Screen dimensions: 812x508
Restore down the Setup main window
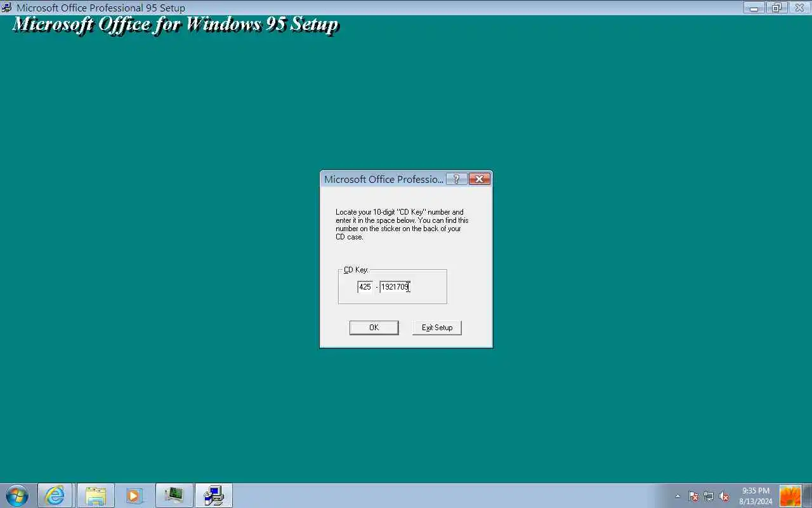pyautogui.click(x=776, y=8)
